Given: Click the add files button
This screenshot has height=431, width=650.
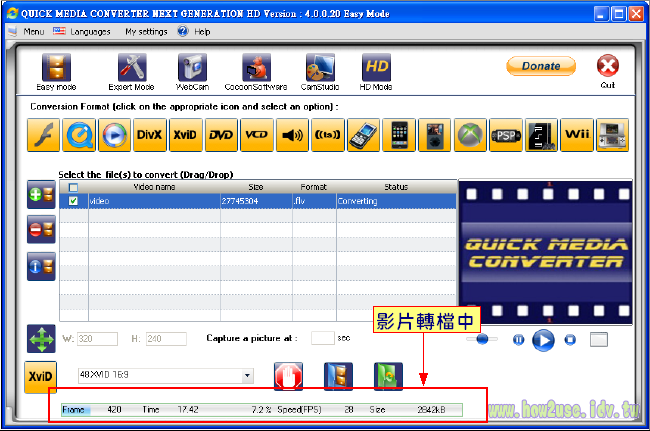Looking at the screenshot, I should click(x=41, y=196).
